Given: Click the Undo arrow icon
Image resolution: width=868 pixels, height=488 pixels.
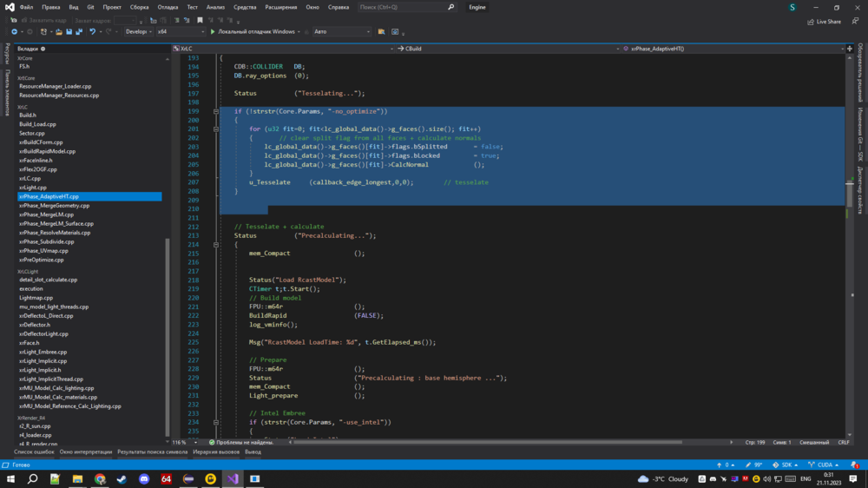Looking at the screenshot, I should (x=93, y=32).
